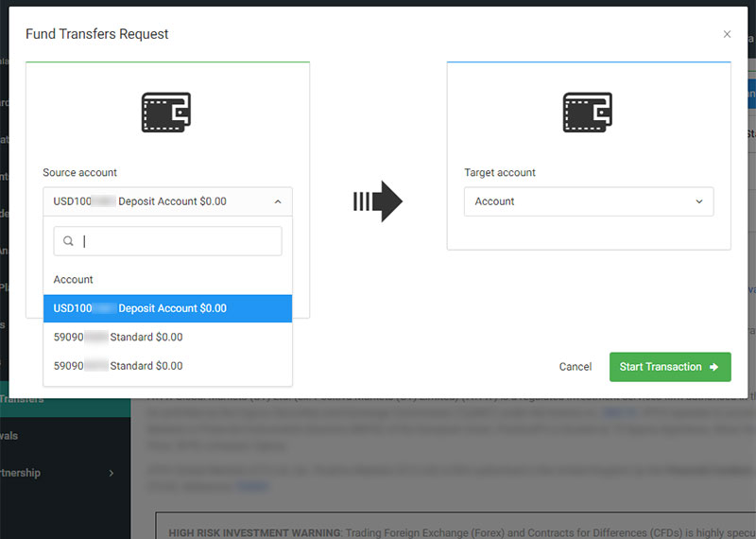The height and width of the screenshot is (539, 756).
Task: Close the Fund Transfers Request dialog
Action: (727, 34)
